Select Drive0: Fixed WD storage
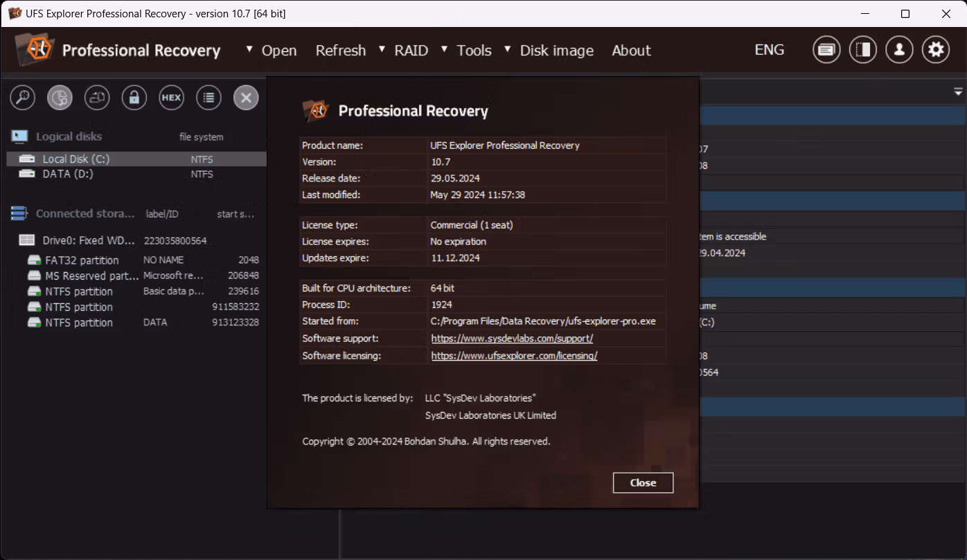The image size is (967, 560). (136, 240)
